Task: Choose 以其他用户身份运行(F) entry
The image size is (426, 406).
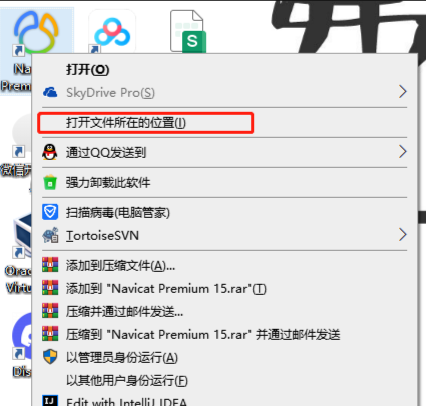Action: click(127, 380)
